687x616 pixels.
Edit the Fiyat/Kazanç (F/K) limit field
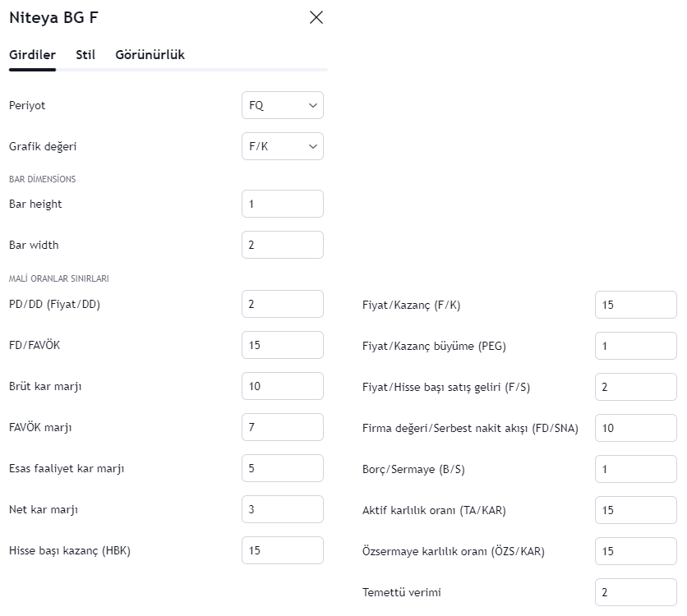[x=635, y=305]
